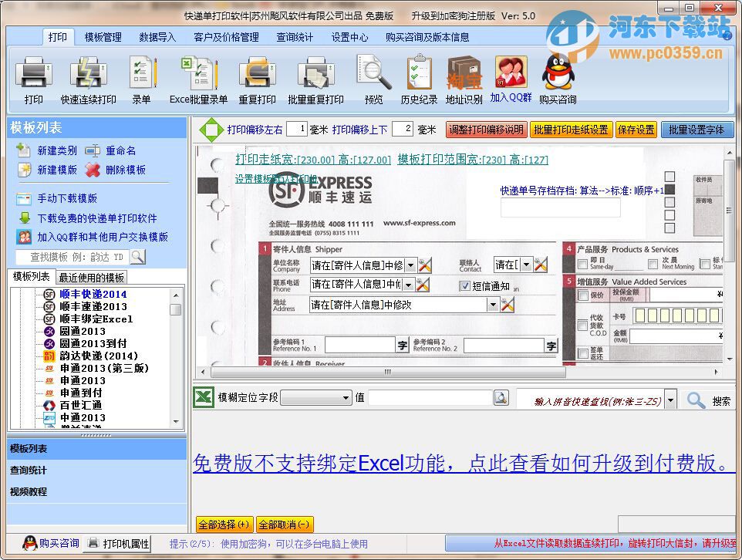
Task: Switch to 最近使用的模板 tab
Action: pyautogui.click(x=92, y=277)
